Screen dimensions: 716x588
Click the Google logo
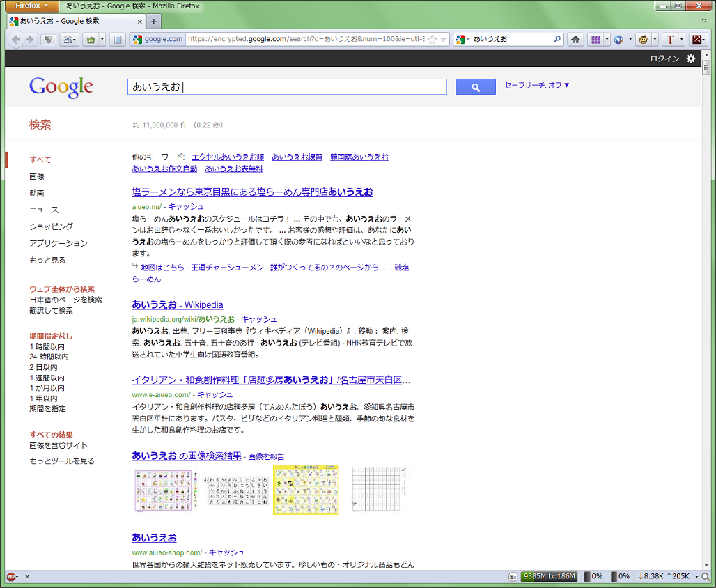pyautogui.click(x=61, y=87)
